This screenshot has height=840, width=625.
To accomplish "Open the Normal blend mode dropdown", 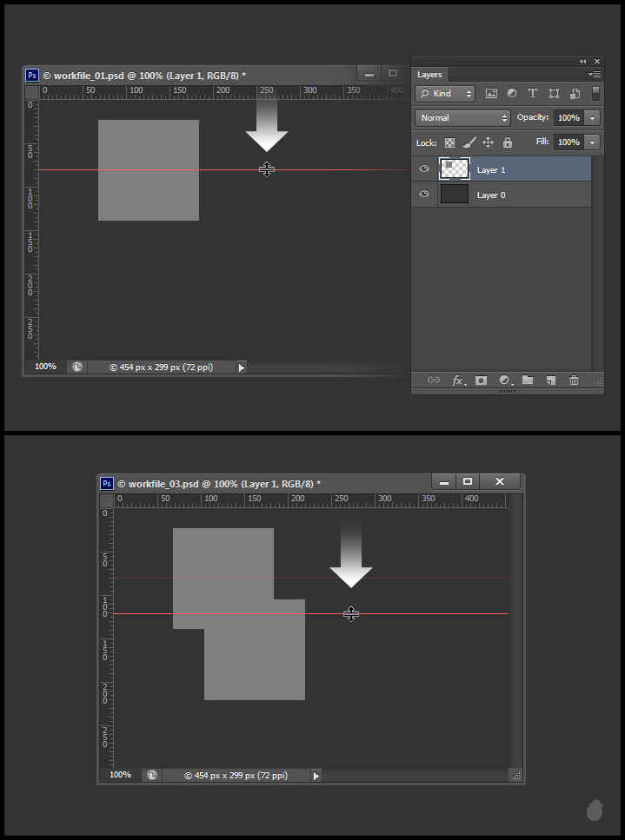I will tap(462, 118).
